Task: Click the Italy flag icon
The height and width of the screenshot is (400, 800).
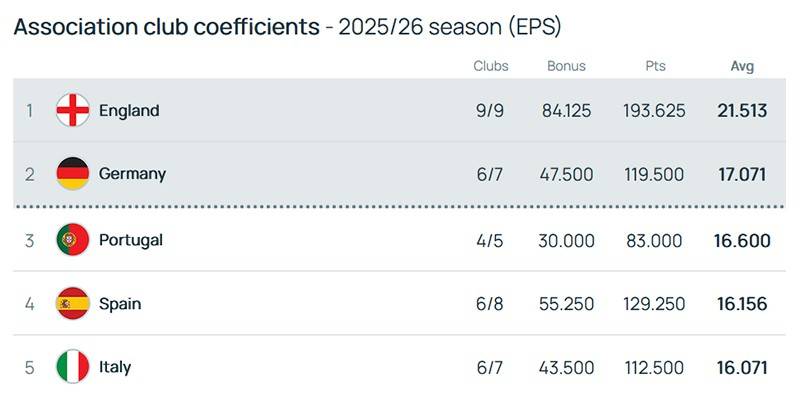Action: click(73, 367)
